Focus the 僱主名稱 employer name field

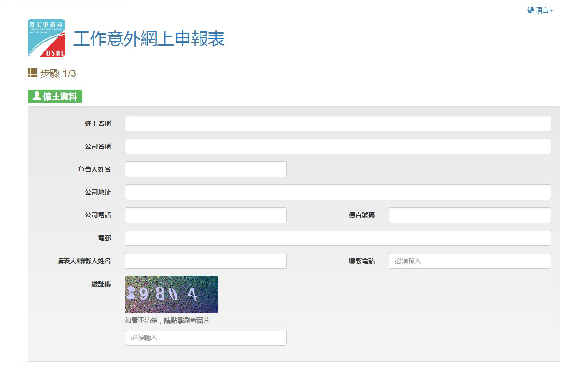pos(338,123)
